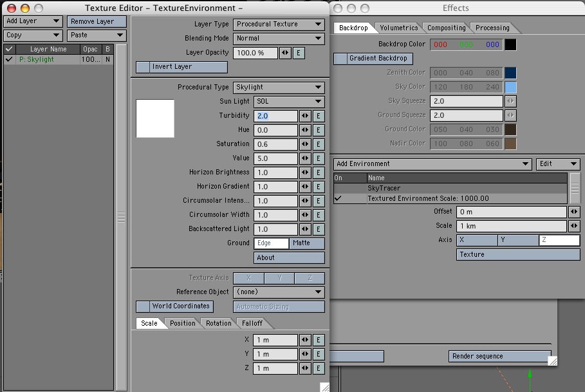The width and height of the screenshot is (585, 392).
Task: Open the Copy dropdown menu
Action: pyautogui.click(x=33, y=35)
